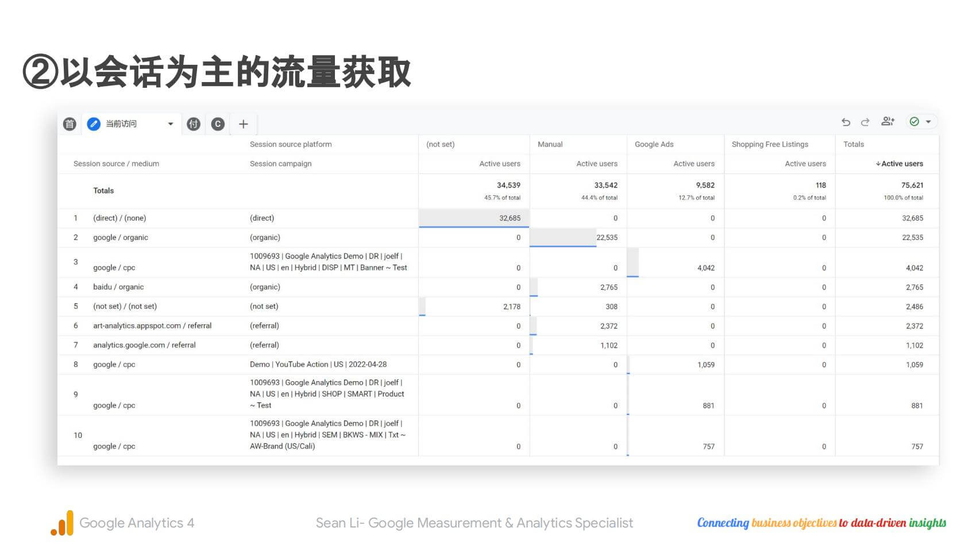Open the C tab icon
This screenshot has height=551, width=980.
[x=218, y=124]
